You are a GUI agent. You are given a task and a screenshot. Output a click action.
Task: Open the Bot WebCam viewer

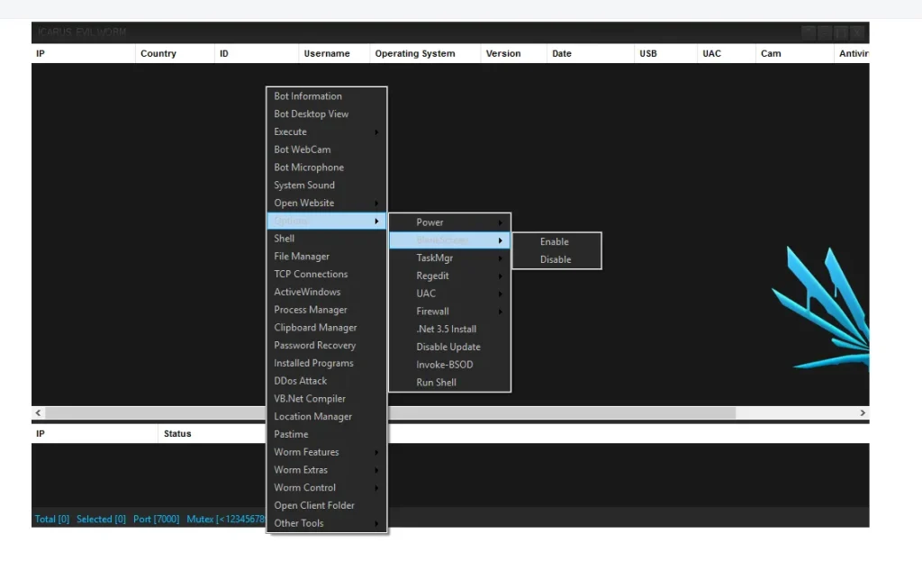302,149
